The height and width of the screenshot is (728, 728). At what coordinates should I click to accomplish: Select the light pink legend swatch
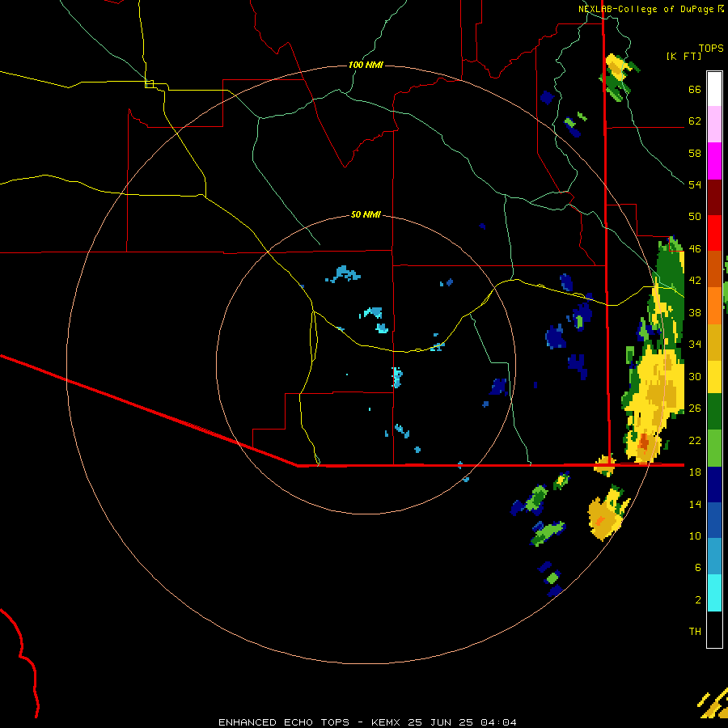click(x=714, y=125)
